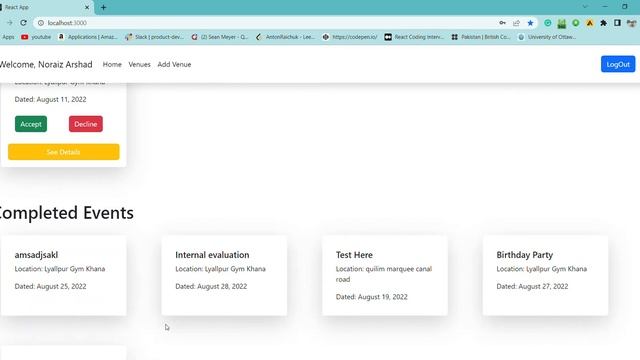This screenshot has height=360, width=640.
Task: Decline the August 11 event request
Action: pos(86,124)
